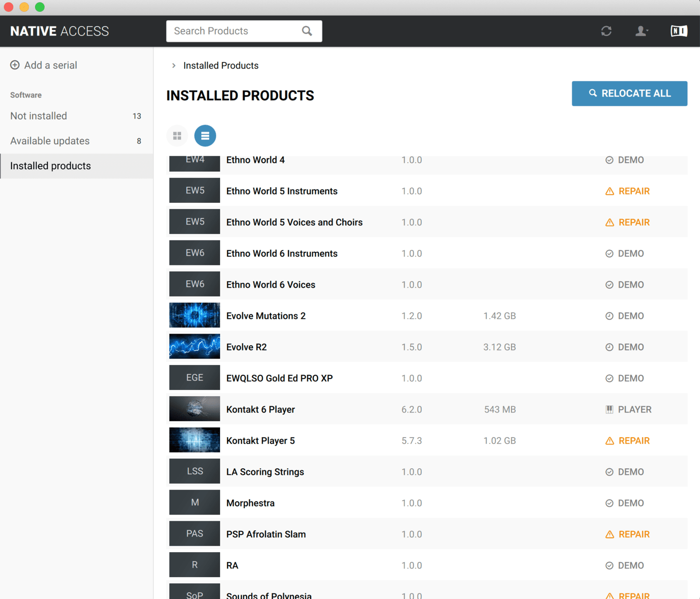Click the EW6 tile for Ethno World 6 Voices
This screenshot has width=700, height=599.
(x=195, y=284)
